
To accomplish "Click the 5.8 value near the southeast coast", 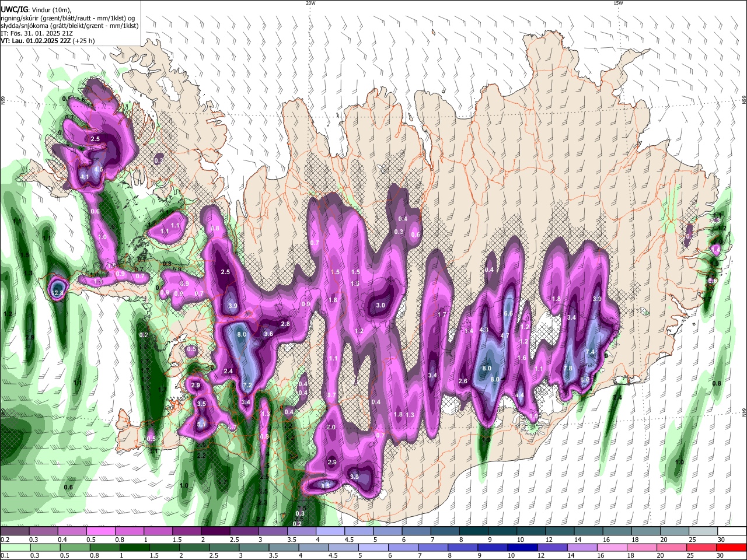I will click(x=585, y=379).
